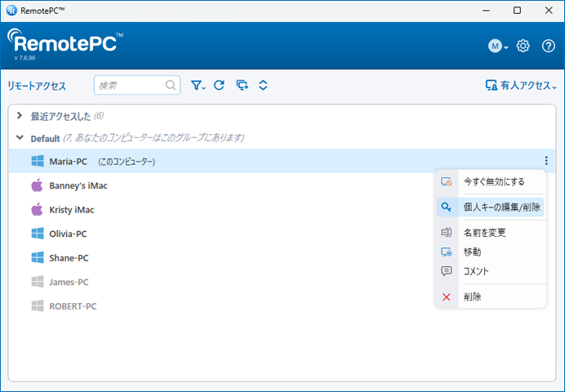Select offline ROBERT-PC
Screen dimensions: 565x392
click(73, 306)
